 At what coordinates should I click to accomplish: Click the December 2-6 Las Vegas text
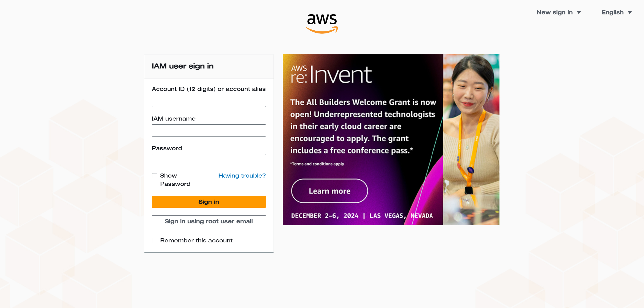pyautogui.click(x=362, y=216)
